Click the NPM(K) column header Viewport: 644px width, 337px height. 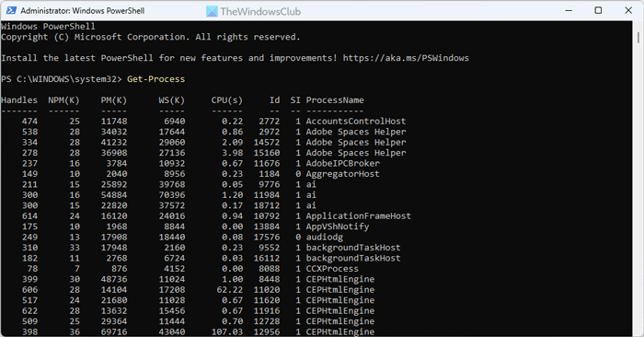(x=63, y=99)
